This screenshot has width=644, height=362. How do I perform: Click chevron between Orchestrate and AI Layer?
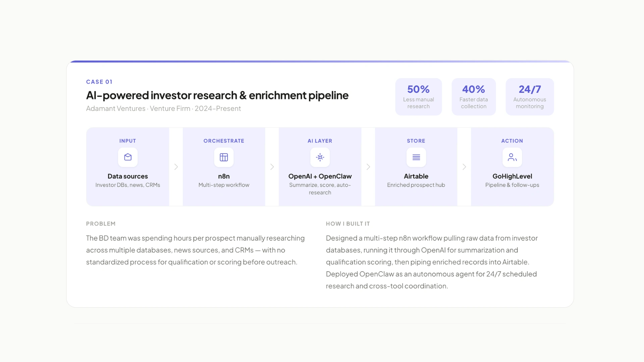(272, 167)
